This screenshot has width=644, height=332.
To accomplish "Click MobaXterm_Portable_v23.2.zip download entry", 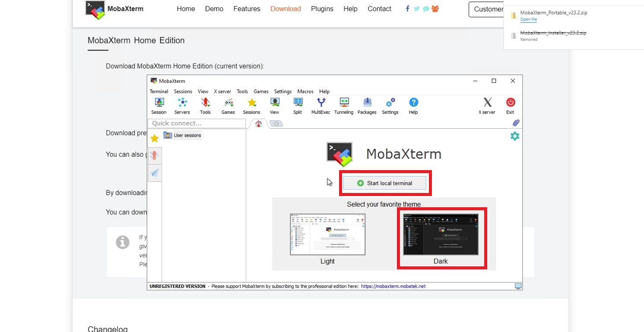I will pyautogui.click(x=554, y=13).
